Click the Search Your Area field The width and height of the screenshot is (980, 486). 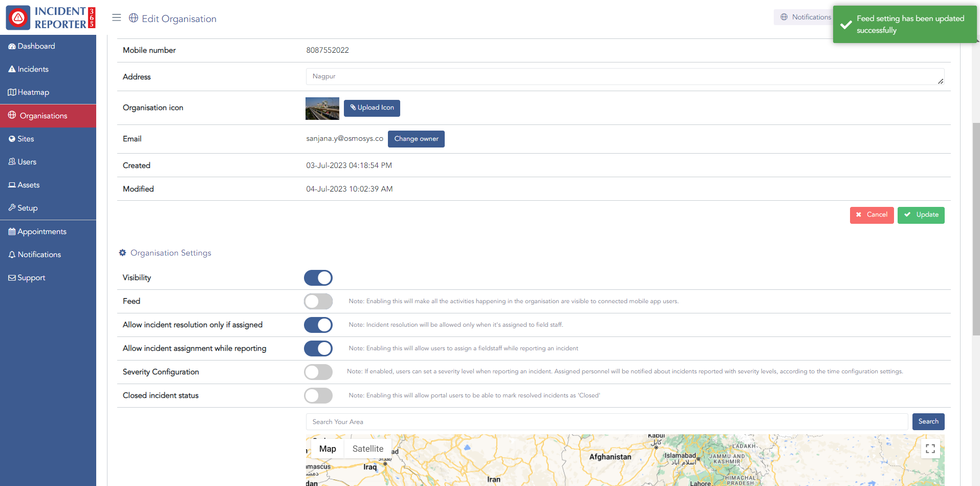[x=606, y=422]
